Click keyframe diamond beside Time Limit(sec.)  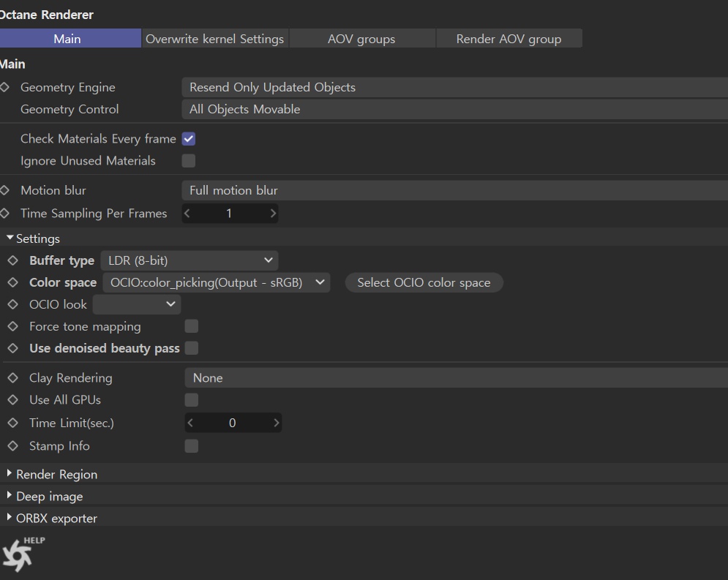[x=13, y=423]
